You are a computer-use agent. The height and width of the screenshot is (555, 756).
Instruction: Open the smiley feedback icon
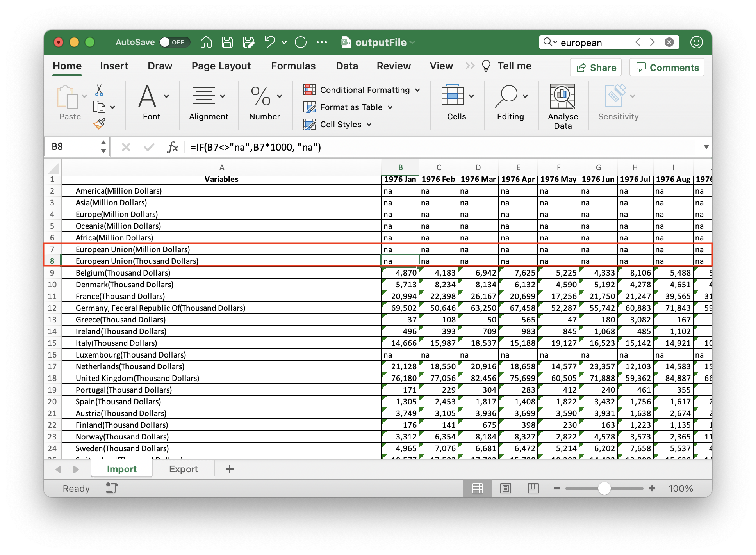pos(696,42)
